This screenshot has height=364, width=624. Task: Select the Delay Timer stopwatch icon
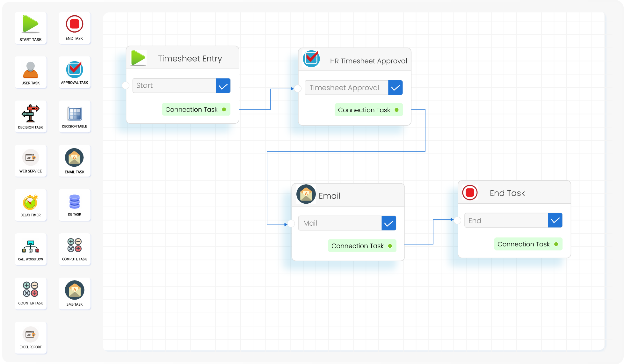coord(30,202)
